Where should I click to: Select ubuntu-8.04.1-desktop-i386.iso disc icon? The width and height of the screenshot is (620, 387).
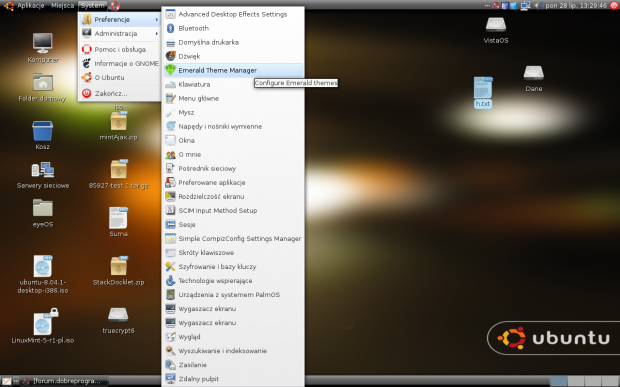point(43,266)
